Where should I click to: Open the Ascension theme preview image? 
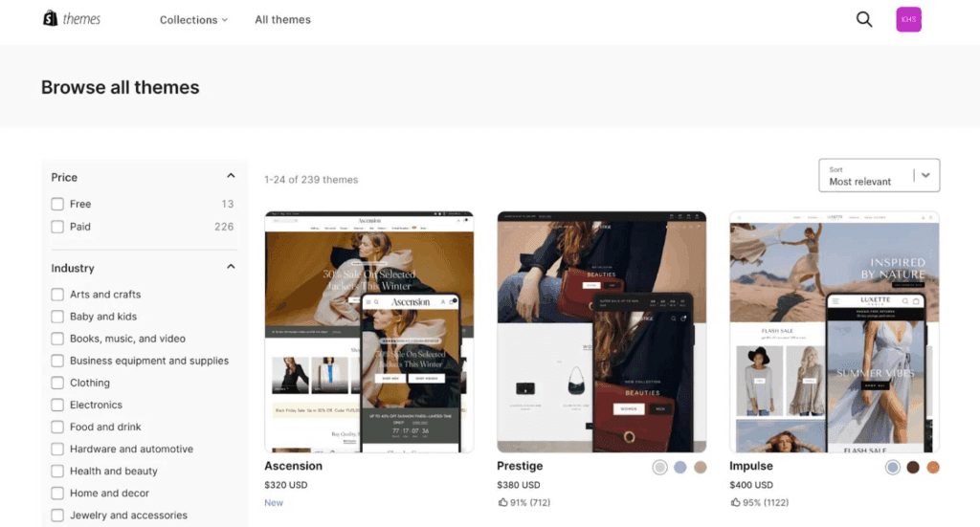[368, 332]
